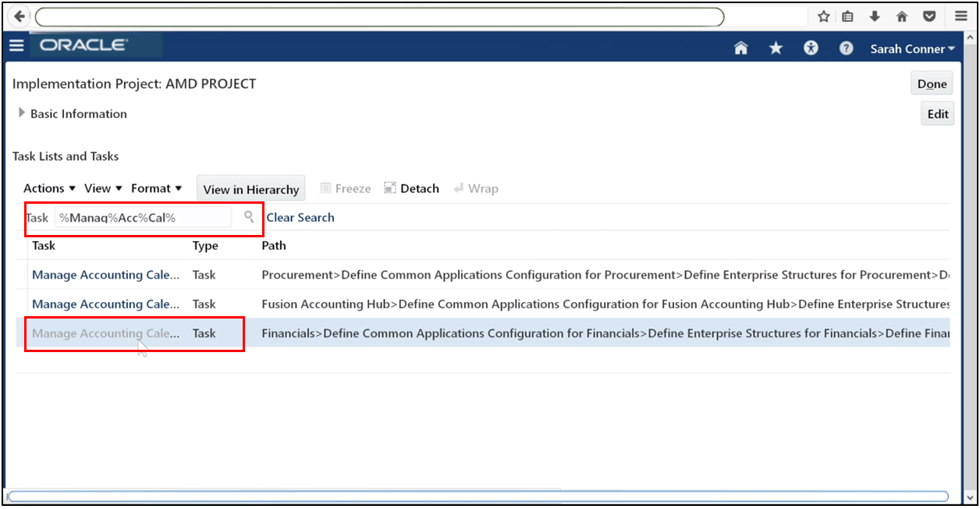Run the search using the magnifier icon

(248, 217)
